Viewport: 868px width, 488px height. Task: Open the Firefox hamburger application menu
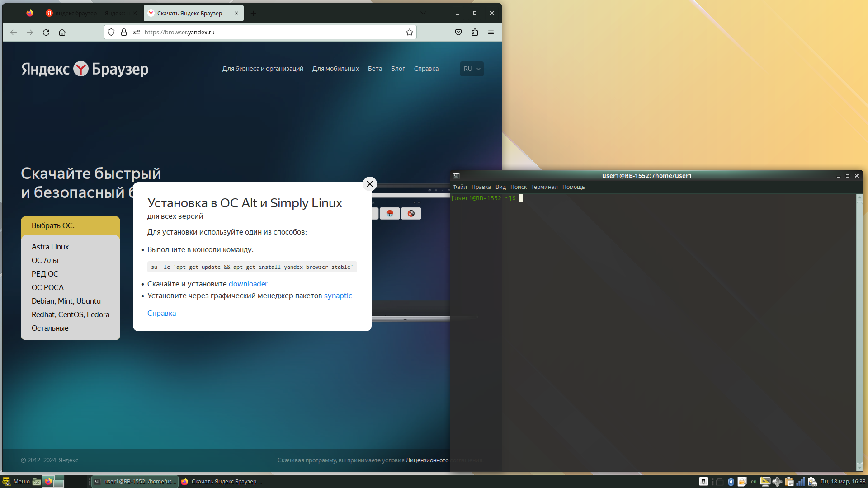coord(491,32)
